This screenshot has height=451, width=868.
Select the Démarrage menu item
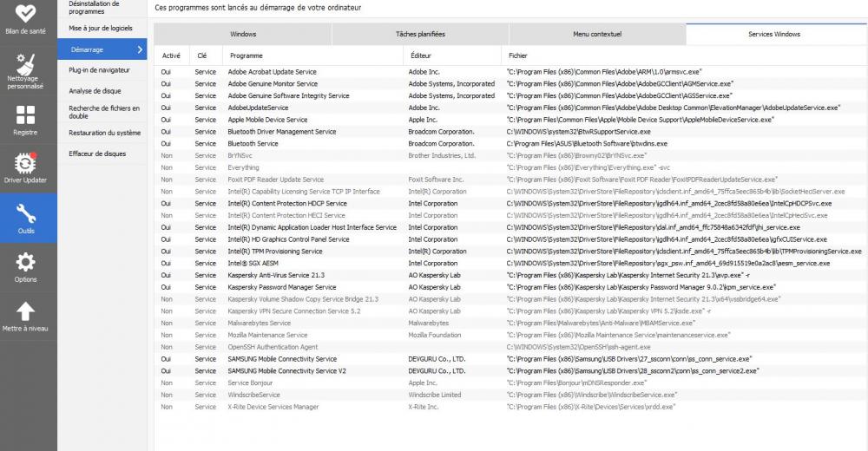coord(102,49)
